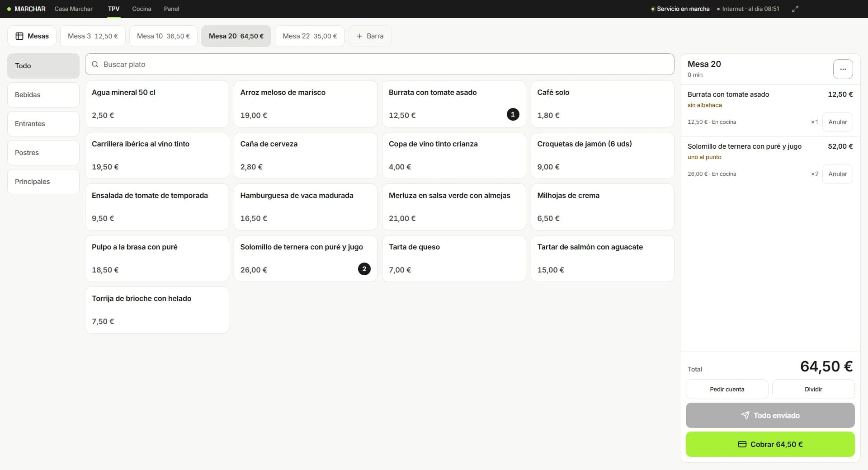Switch to the Cocina tab
Screen dimensions: 868x470
pos(142,9)
